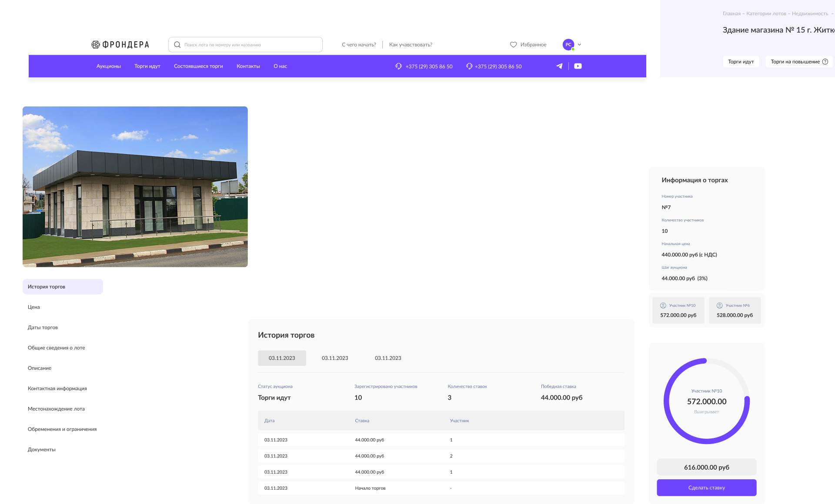Open the Telegram channel icon
The height and width of the screenshot is (504, 835).
(x=559, y=66)
